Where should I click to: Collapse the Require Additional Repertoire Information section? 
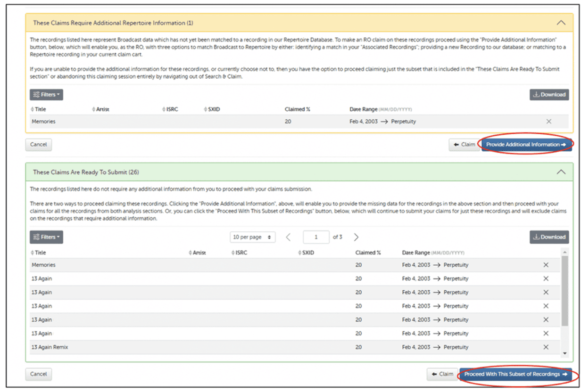point(561,23)
